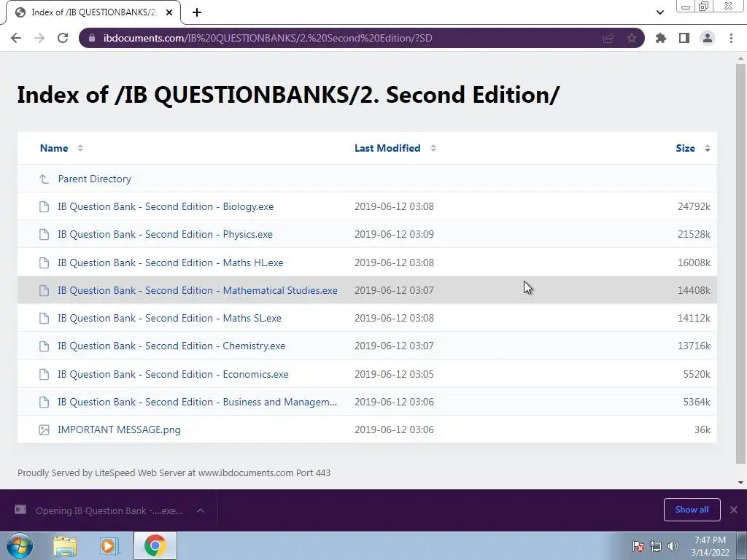Download the Business and Management file
The width and height of the screenshot is (747, 560).
[197, 402]
